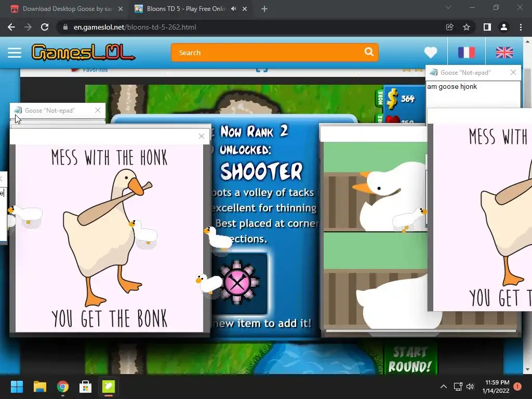Viewport: 532px width, 399px height.
Task: Open Chrome side panel icon
Action: 487,27
